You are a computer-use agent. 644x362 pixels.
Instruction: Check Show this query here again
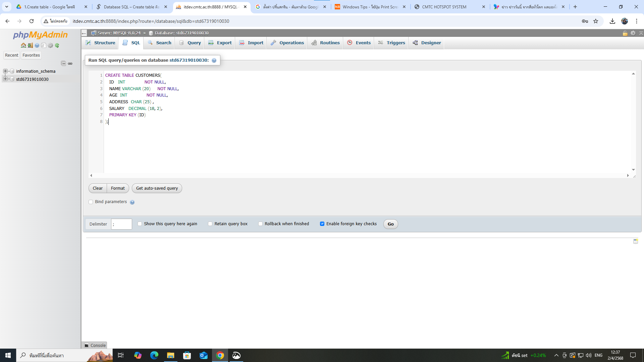pyautogui.click(x=140, y=224)
